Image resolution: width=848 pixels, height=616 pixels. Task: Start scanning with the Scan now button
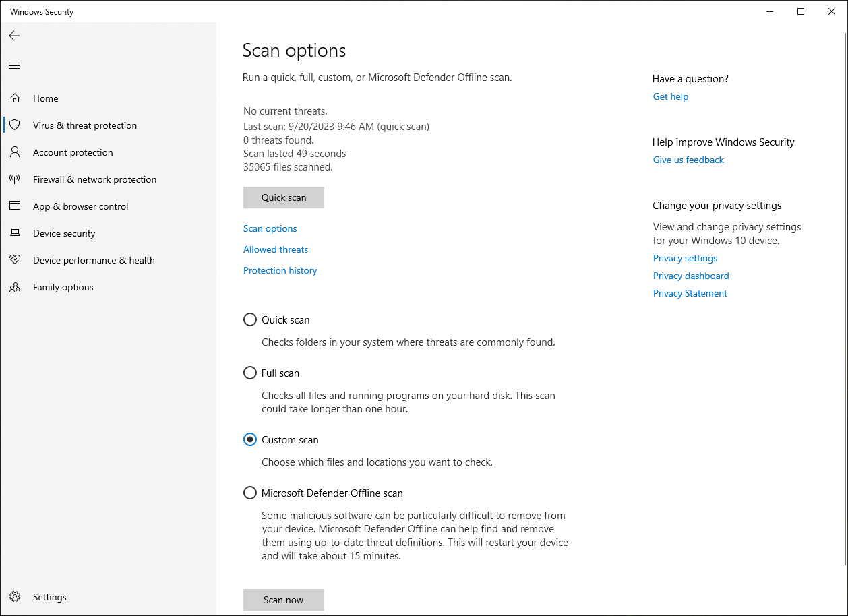(x=283, y=599)
